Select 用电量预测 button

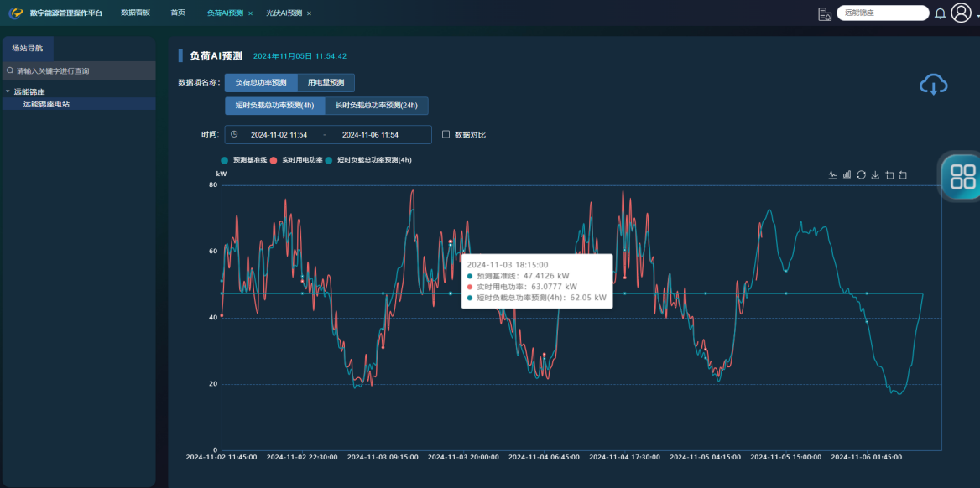point(326,82)
